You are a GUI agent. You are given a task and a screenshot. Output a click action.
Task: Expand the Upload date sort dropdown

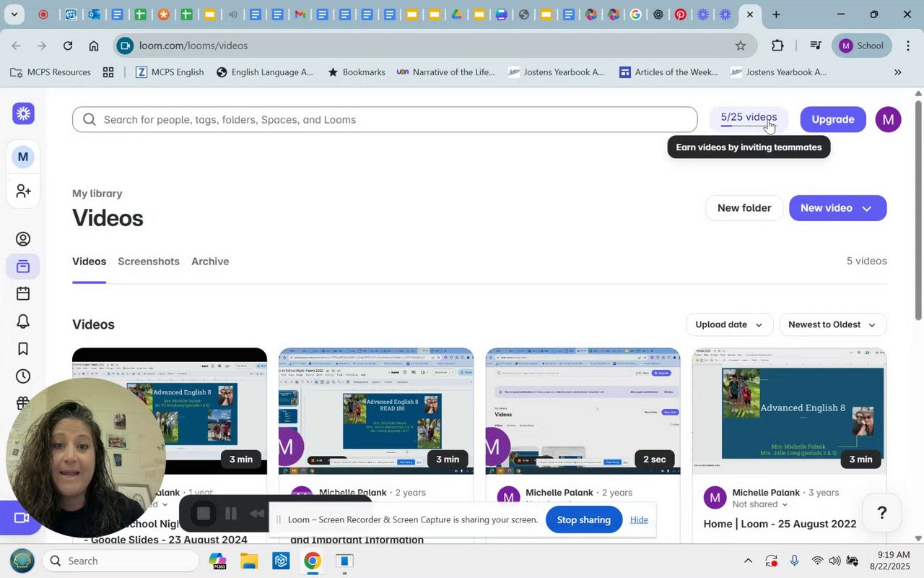729,324
